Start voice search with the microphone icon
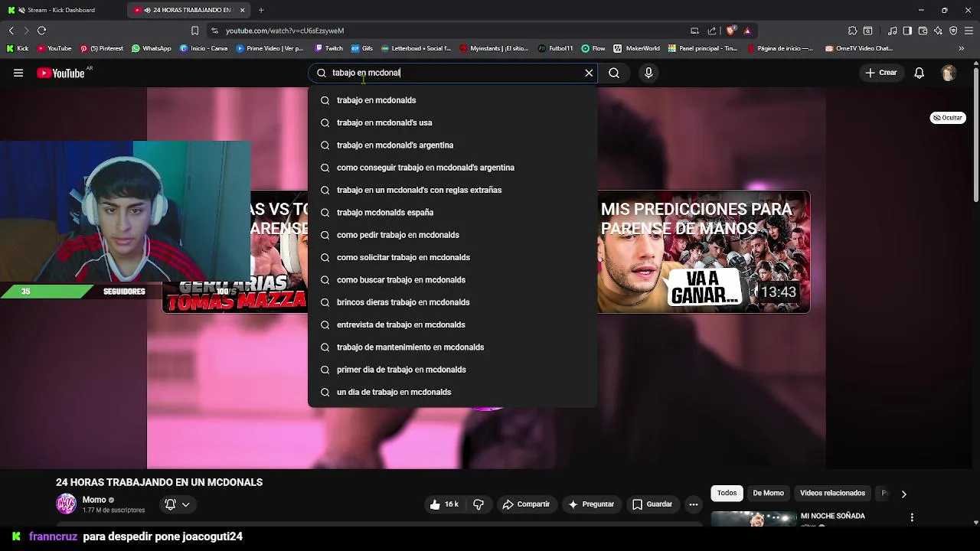The width and height of the screenshot is (980, 551). 648,73
